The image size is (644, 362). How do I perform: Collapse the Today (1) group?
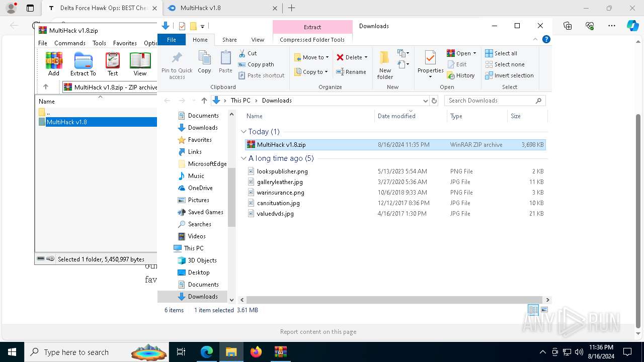tap(244, 132)
